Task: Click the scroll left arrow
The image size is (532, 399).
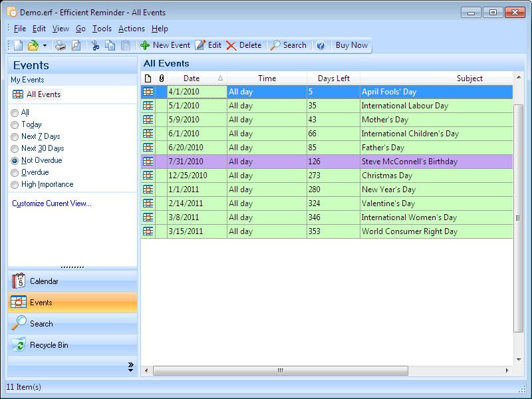Action: pos(146,370)
